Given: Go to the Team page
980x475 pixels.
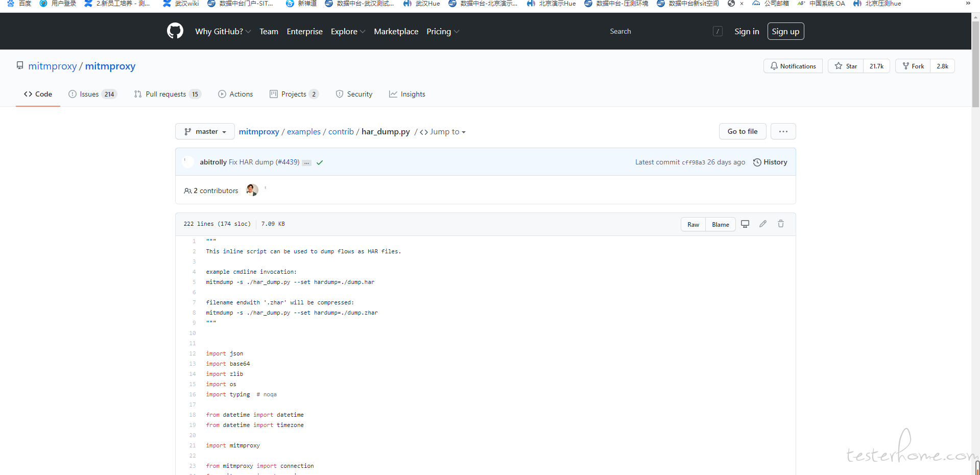Looking at the screenshot, I should point(269,31).
